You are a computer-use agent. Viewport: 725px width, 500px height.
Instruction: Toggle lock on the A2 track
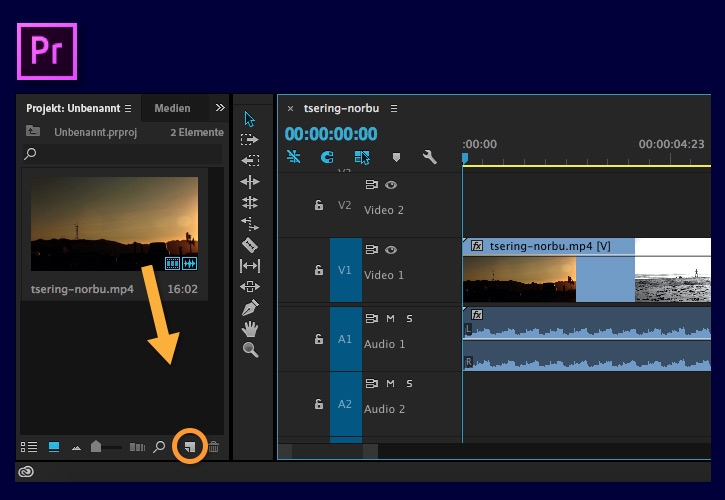(319, 404)
